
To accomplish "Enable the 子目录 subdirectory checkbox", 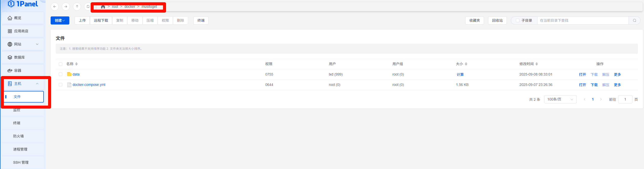I will click(x=518, y=20).
